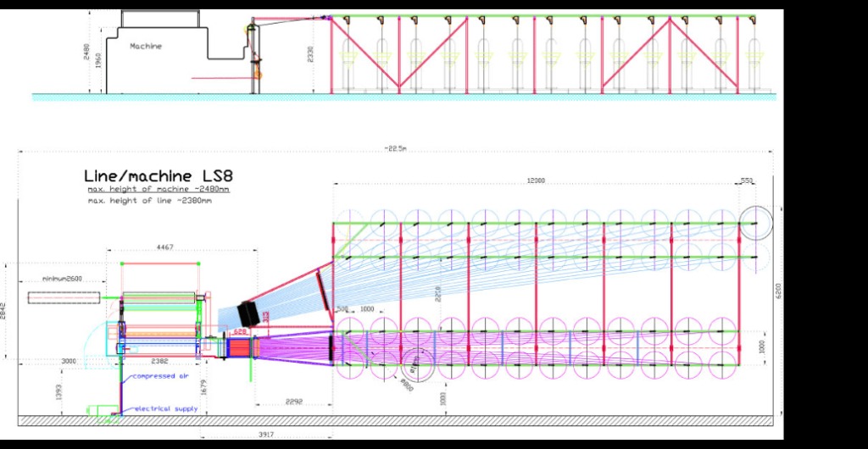
Task: Click the large black circle at creel end
Action: click(x=754, y=222)
